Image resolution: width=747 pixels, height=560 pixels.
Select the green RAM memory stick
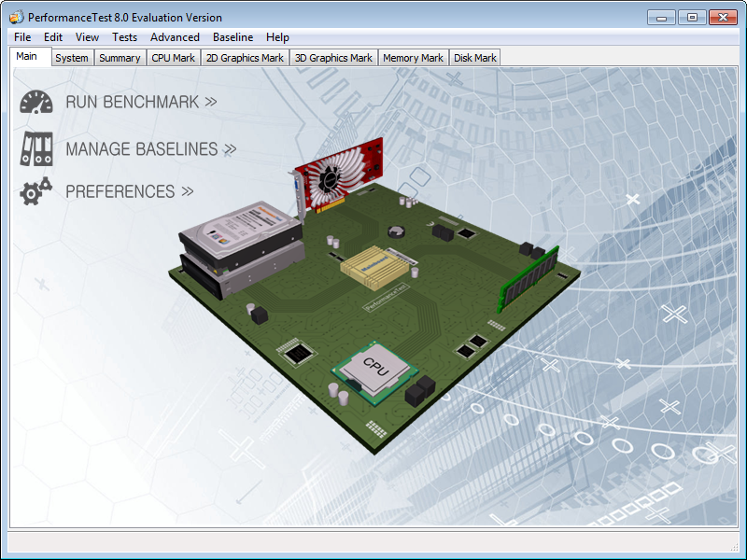(529, 278)
